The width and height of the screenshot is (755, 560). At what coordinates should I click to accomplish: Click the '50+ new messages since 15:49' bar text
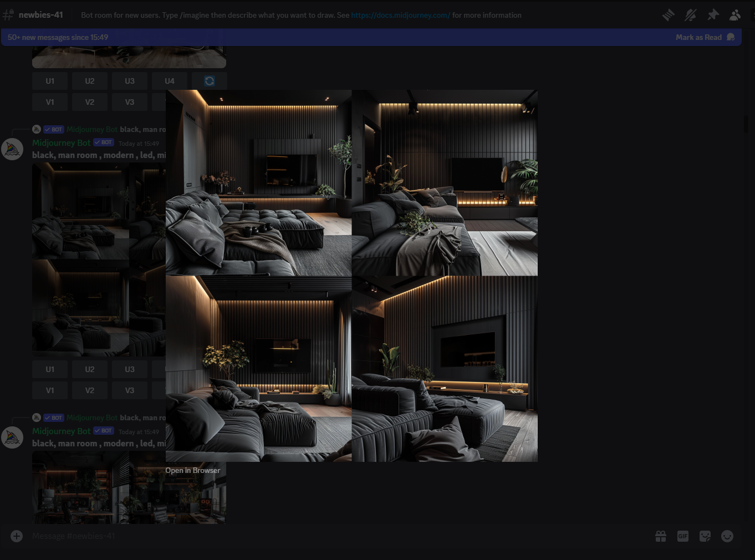pos(58,37)
